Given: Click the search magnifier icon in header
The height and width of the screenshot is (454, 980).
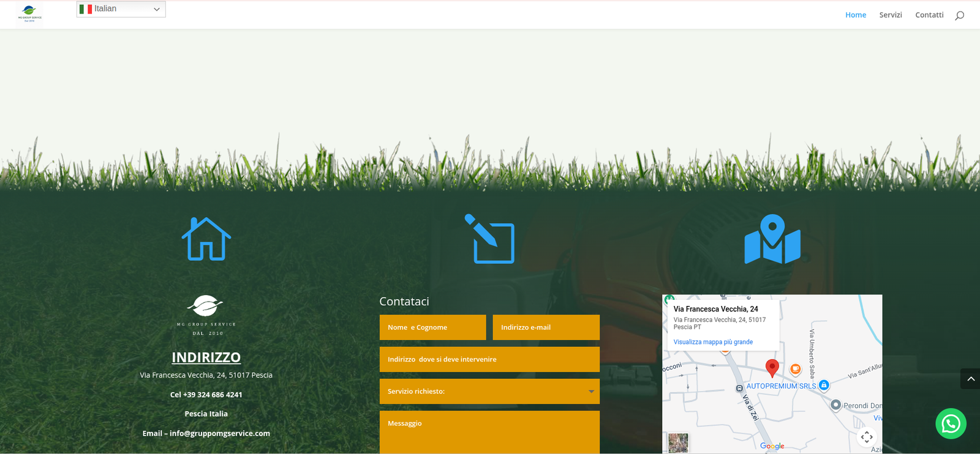Looking at the screenshot, I should click(x=959, y=15).
